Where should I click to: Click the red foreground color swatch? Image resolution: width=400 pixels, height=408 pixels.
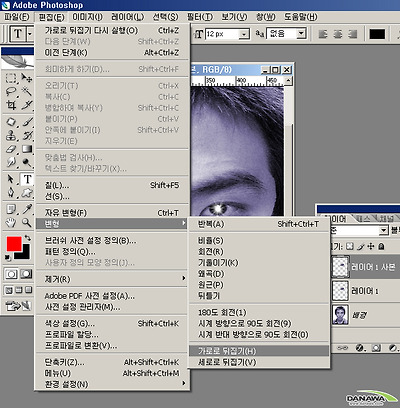(14, 244)
